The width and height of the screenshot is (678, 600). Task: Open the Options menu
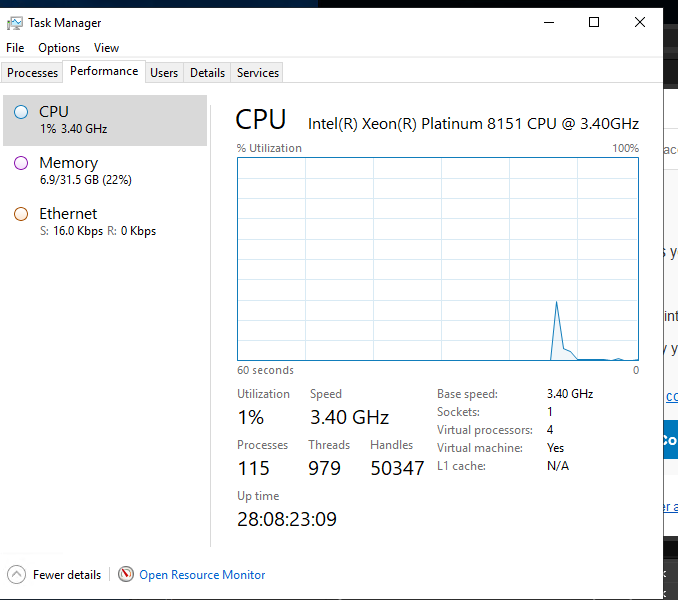coord(59,48)
